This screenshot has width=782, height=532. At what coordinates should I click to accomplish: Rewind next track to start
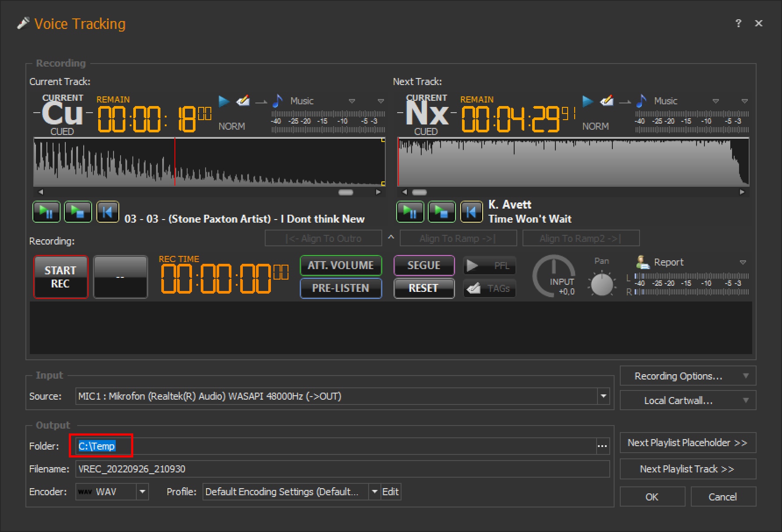(471, 212)
